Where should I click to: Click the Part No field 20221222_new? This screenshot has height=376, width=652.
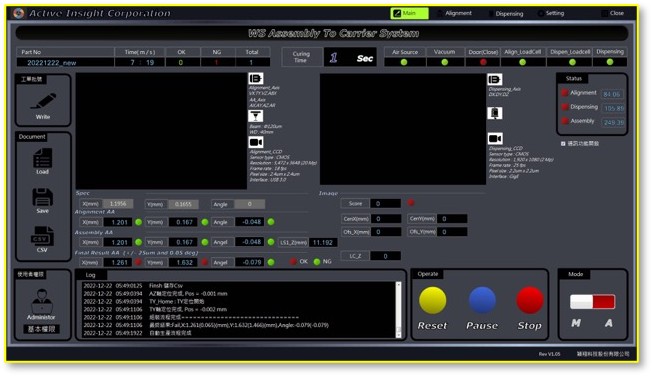click(x=65, y=62)
